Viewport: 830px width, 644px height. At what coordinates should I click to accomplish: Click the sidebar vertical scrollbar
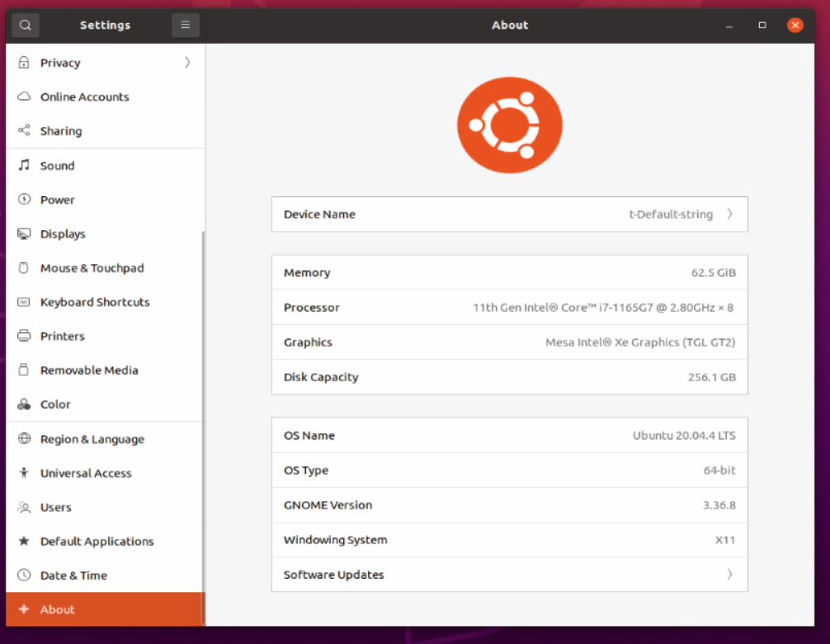coord(203,429)
